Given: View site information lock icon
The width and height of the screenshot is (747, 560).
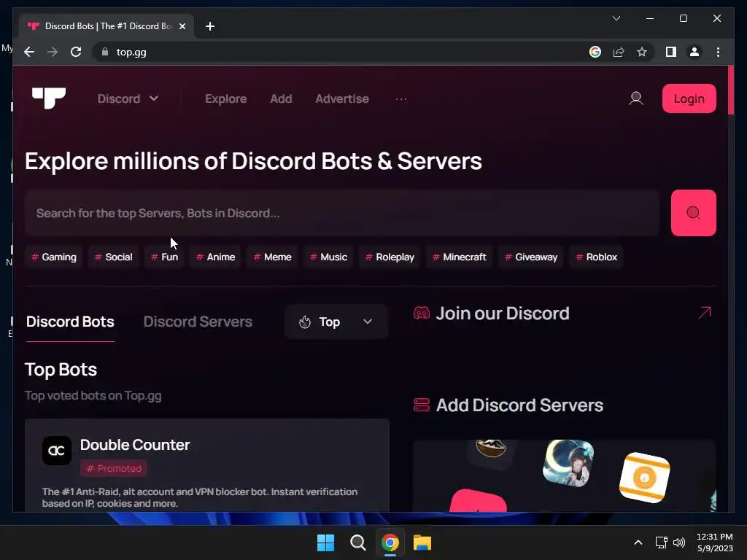Looking at the screenshot, I should pyautogui.click(x=105, y=52).
